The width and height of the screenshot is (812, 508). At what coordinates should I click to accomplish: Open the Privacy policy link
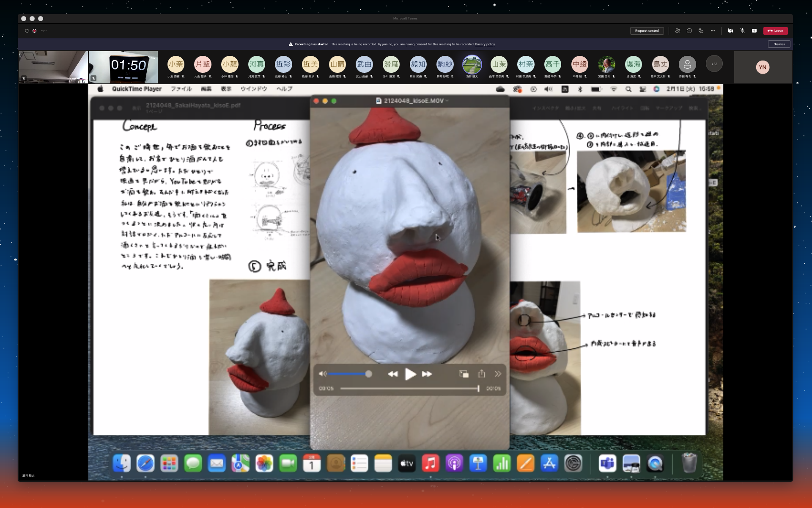coord(485,44)
